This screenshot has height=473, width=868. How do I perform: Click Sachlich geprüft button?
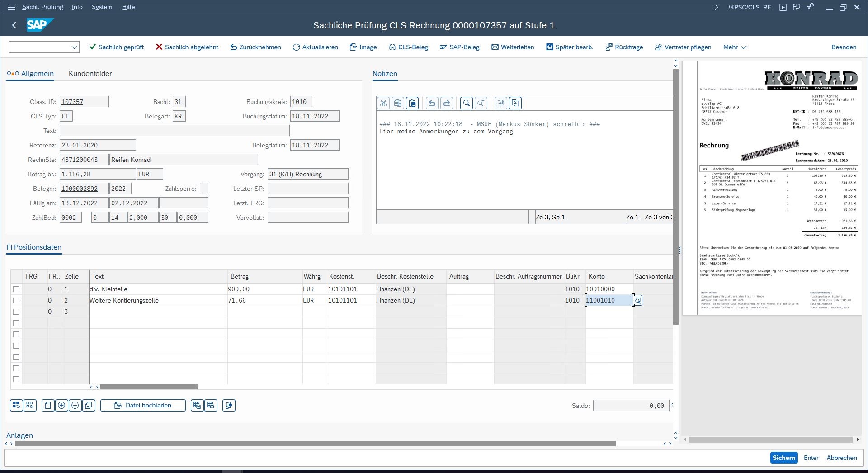(117, 47)
